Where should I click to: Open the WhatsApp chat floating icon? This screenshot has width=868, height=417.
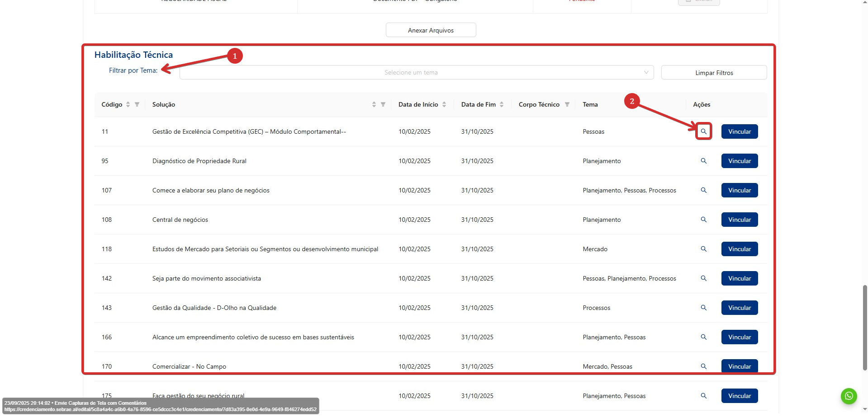(849, 396)
